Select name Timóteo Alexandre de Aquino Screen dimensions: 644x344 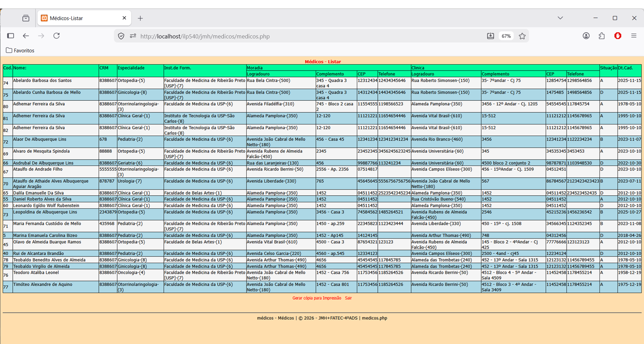pos(43,284)
